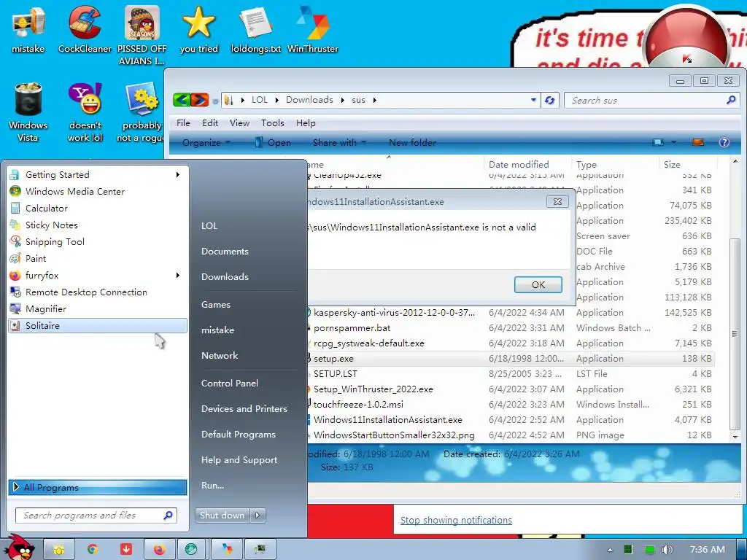This screenshot has width=747, height=560.
Task: Select Setup_WinThruster_2022.exe in list
Action: pyautogui.click(x=373, y=389)
